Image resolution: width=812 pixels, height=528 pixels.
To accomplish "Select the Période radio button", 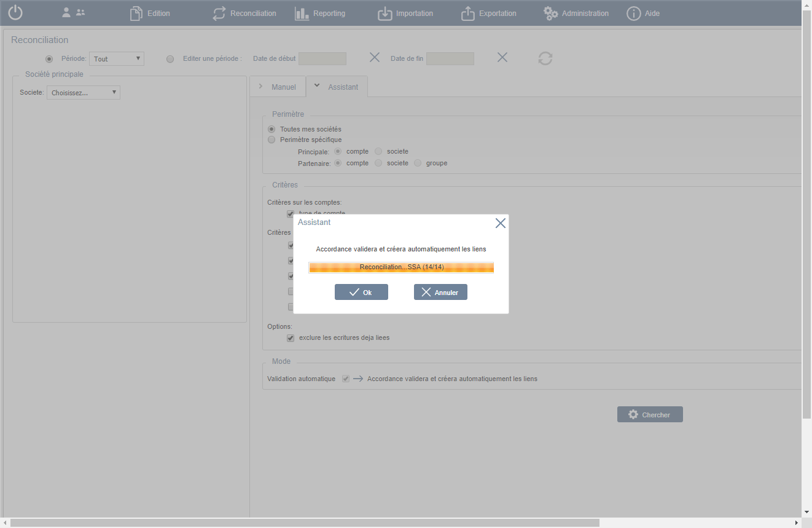I will tap(49, 59).
